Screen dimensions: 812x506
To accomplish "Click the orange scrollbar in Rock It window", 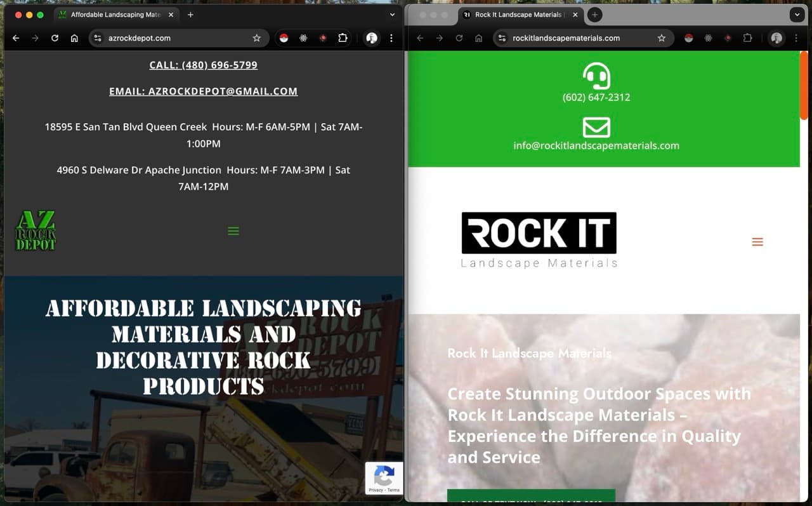I will [x=804, y=85].
